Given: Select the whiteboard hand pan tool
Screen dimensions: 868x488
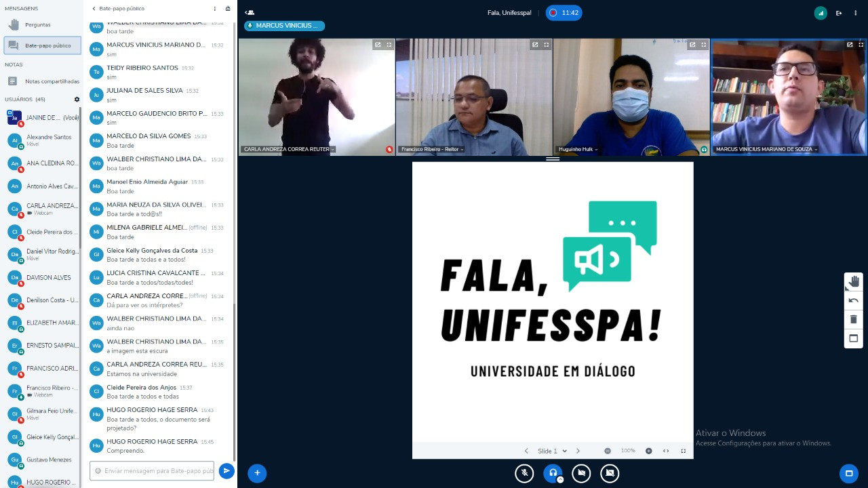Looking at the screenshot, I should [x=853, y=281].
